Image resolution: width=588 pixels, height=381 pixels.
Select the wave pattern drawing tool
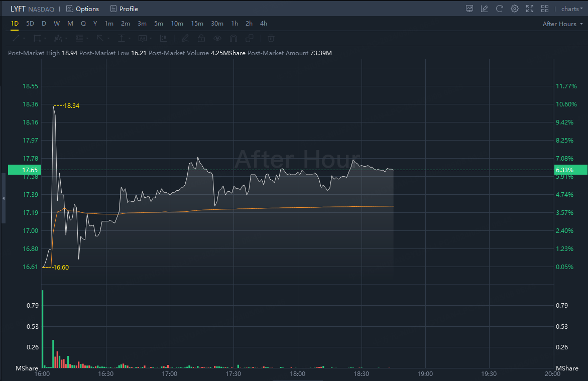[x=58, y=38]
